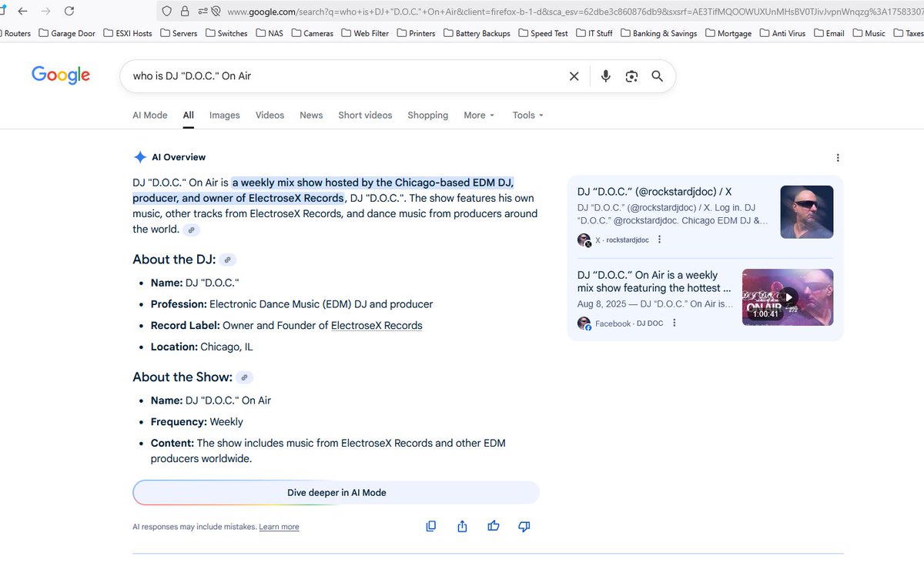Follow the ElectroseX Records link
Screen dimensions: 924x563
point(377,325)
